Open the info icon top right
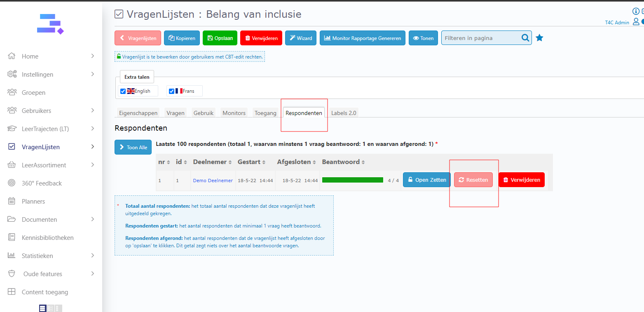Image resolution: width=644 pixels, height=312 pixels. pyautogui.click(x=636, y=12)
